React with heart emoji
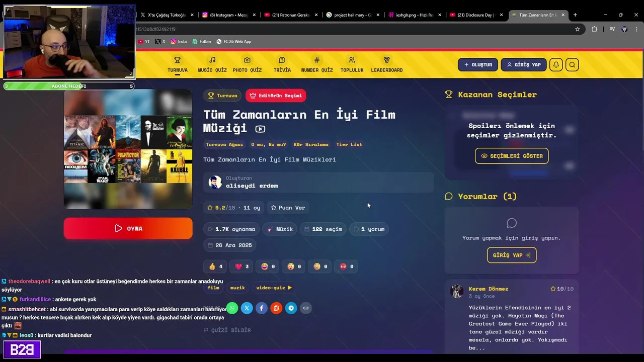 pyautogui.click(x=242, y=266)
